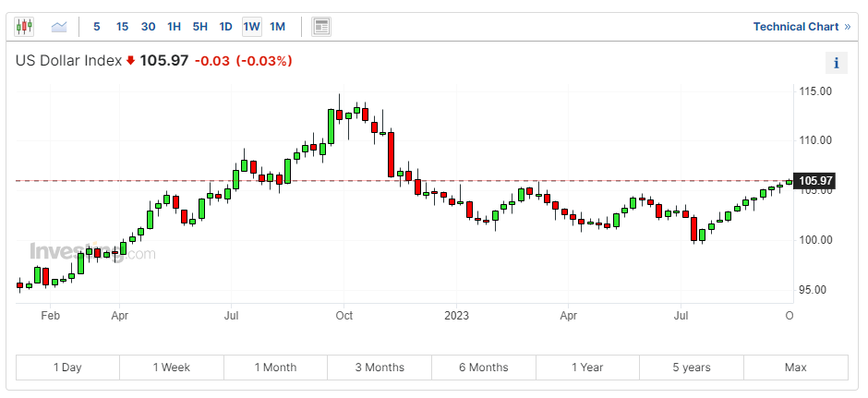Switch to the 1H interval
868x398 pixels.
pos(175,27)
